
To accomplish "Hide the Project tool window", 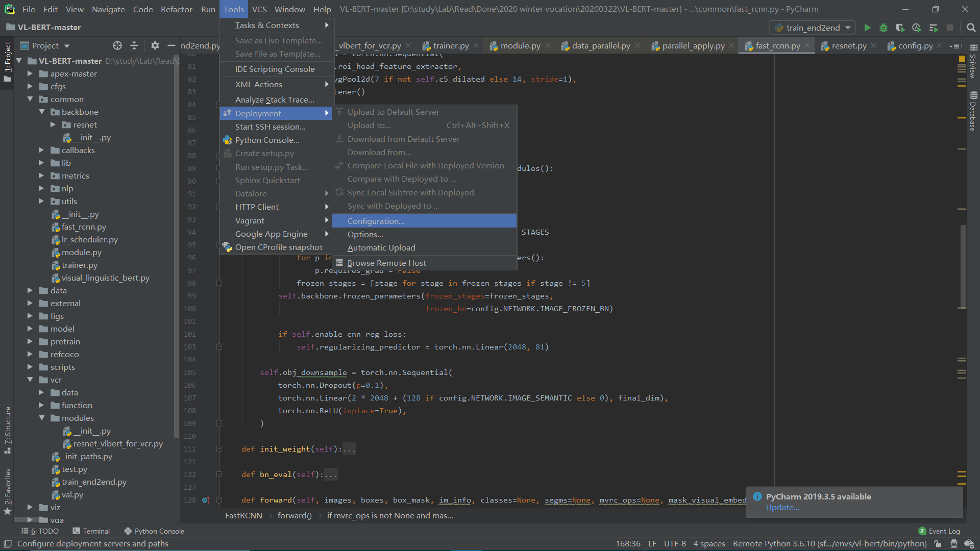I will pos(171,45).
